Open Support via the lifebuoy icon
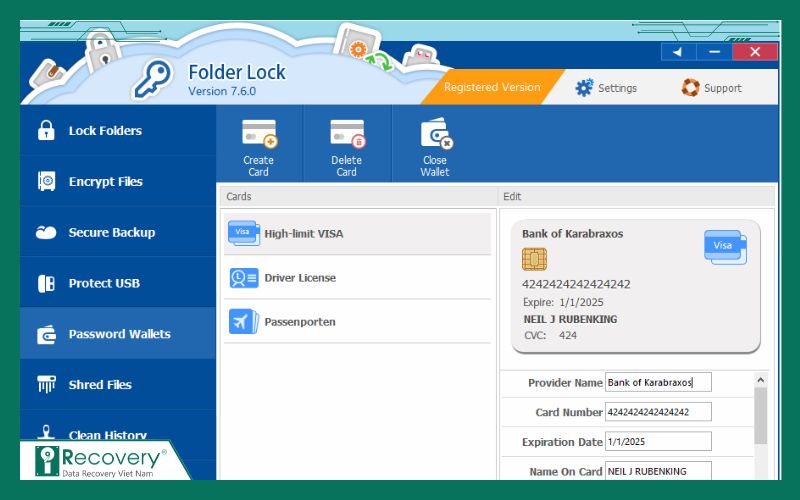 [x=690, y=88]
